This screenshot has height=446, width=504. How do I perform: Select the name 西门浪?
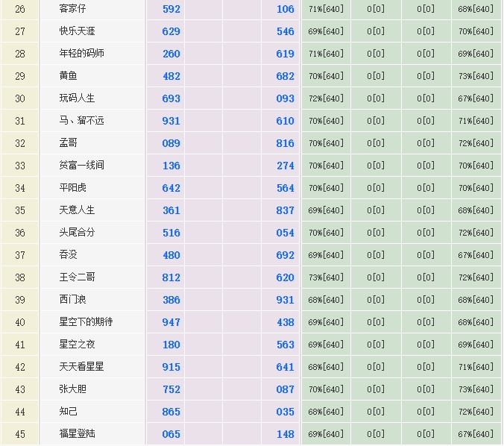[x=73, y=300]
